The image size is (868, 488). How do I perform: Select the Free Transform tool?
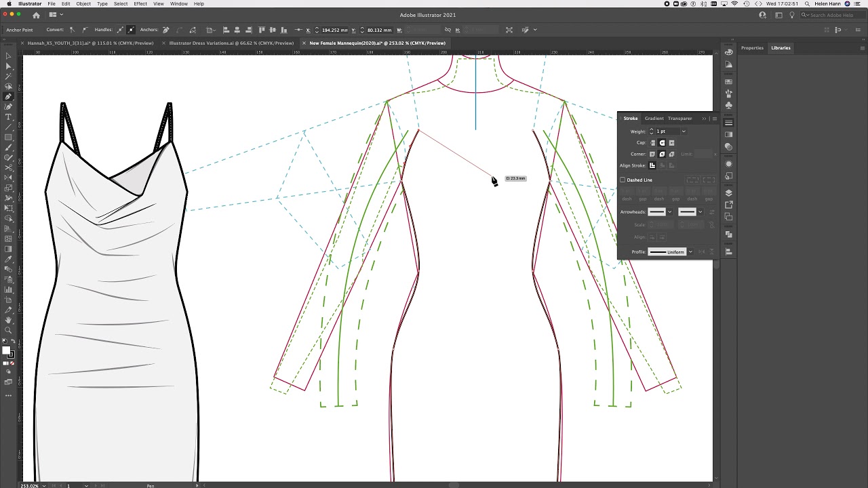8,209
